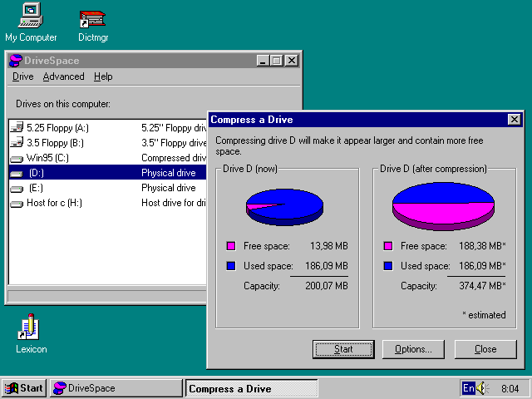Viewport: 532px width, 399px height.
Task: Click the magenta Free space swatch after compression
Action: (x=388, y=246)
